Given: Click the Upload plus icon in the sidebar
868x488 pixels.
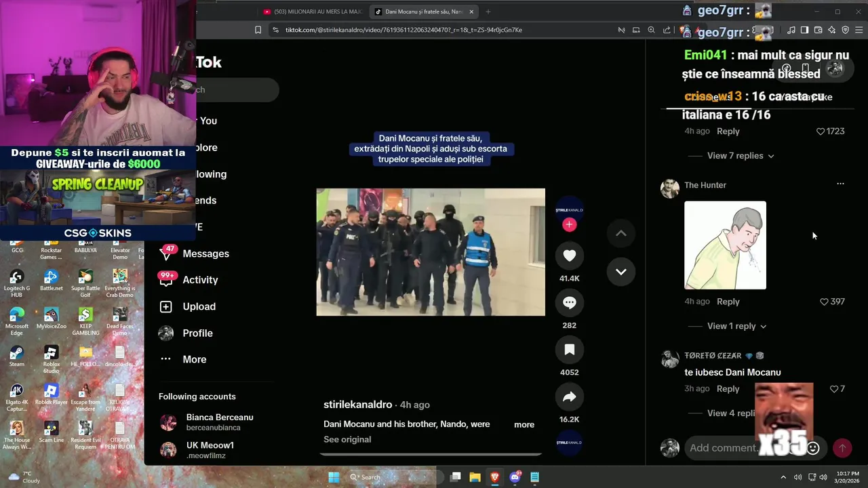Looking at the screenshot, I should click(x=166, y=306).
